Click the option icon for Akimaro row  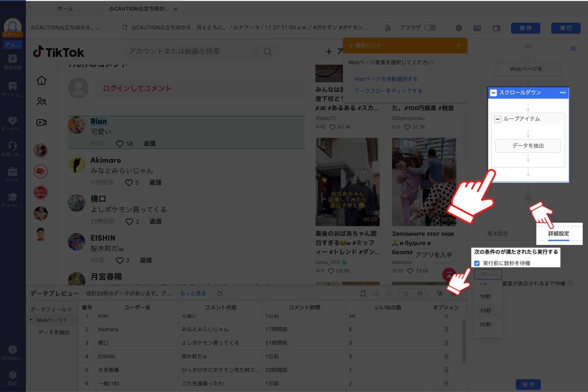[446, 329]
